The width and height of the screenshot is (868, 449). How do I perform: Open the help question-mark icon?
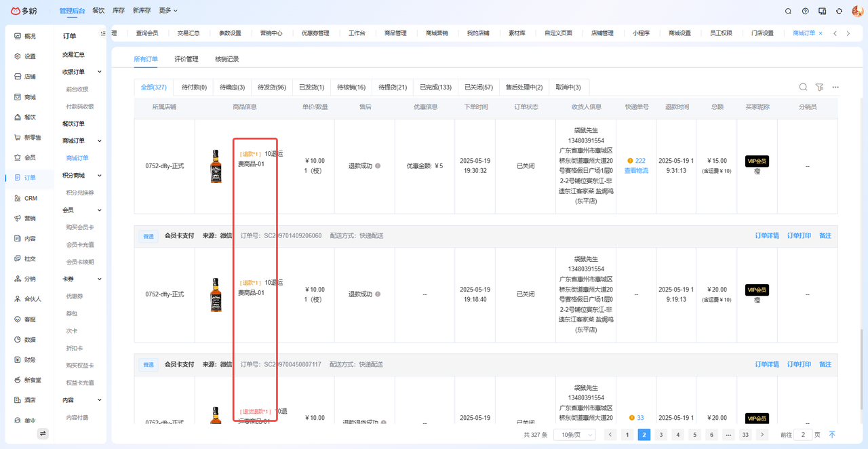805,11
